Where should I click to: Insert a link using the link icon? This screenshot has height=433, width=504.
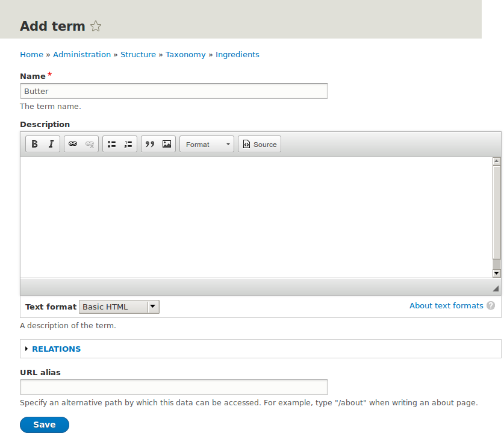point(73,144)
